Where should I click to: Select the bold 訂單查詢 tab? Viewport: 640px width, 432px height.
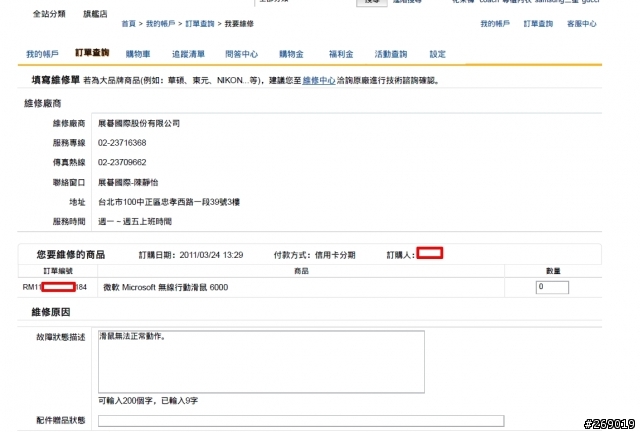point(92,53)
